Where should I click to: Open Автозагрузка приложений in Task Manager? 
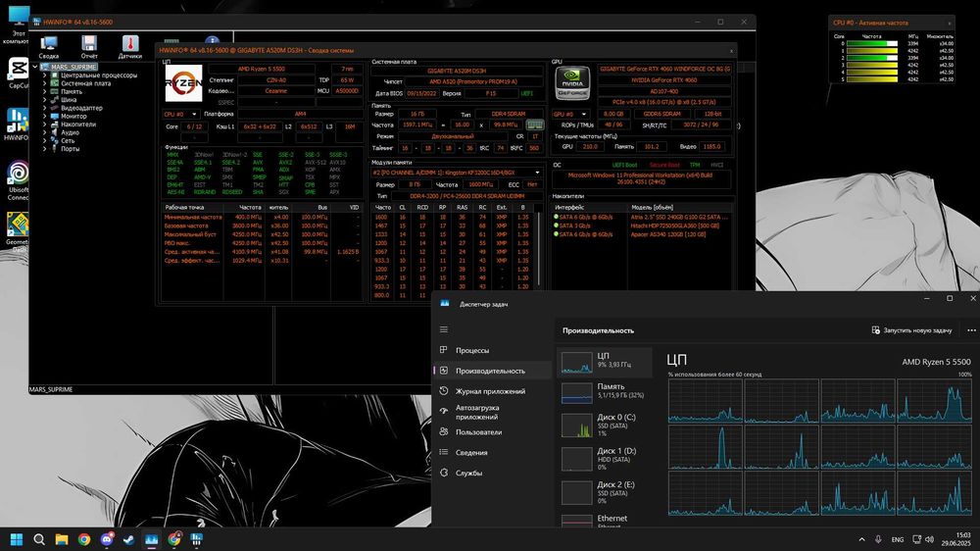[493, 412]
